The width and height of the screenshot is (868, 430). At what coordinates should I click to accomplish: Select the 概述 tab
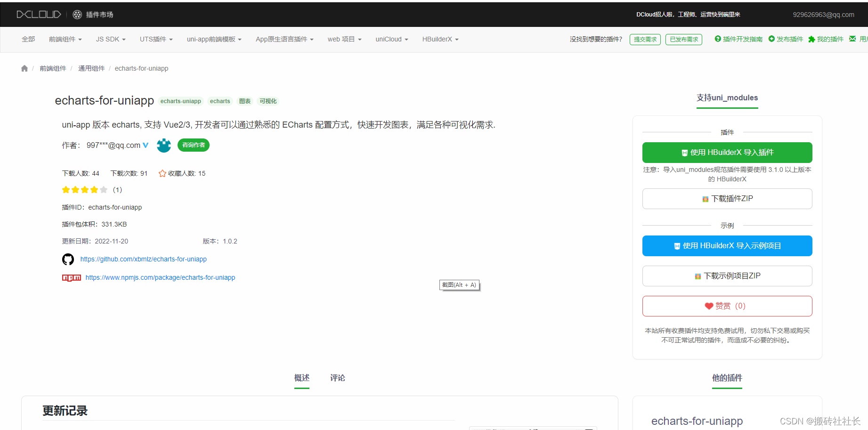[x=302, y=378]
